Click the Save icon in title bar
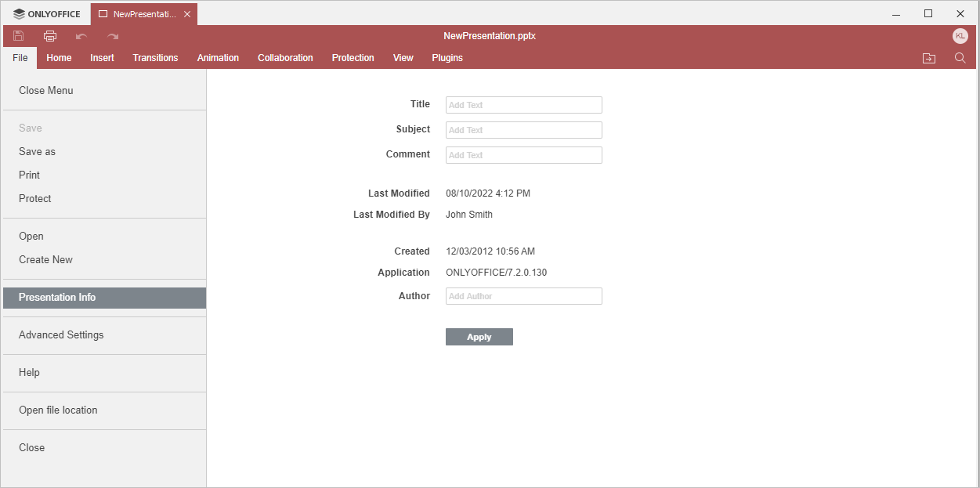 coord(19,36)
